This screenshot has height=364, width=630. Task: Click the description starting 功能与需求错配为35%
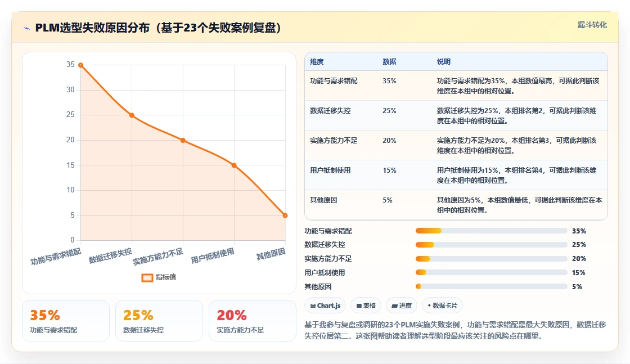point(518,86)
